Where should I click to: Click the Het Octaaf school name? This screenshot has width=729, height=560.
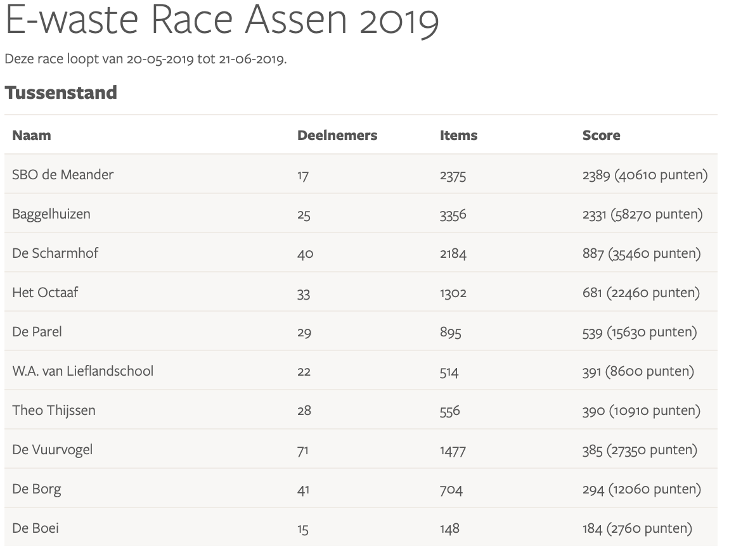[45, 293]
